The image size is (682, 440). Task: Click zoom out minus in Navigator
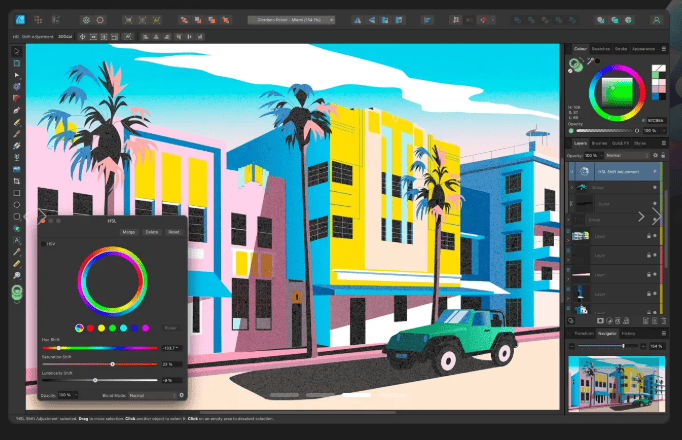(x=572, y=346)
